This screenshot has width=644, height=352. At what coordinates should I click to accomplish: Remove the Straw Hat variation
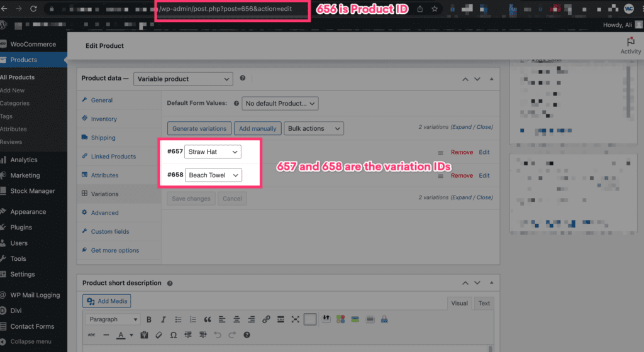click(462, 152)
